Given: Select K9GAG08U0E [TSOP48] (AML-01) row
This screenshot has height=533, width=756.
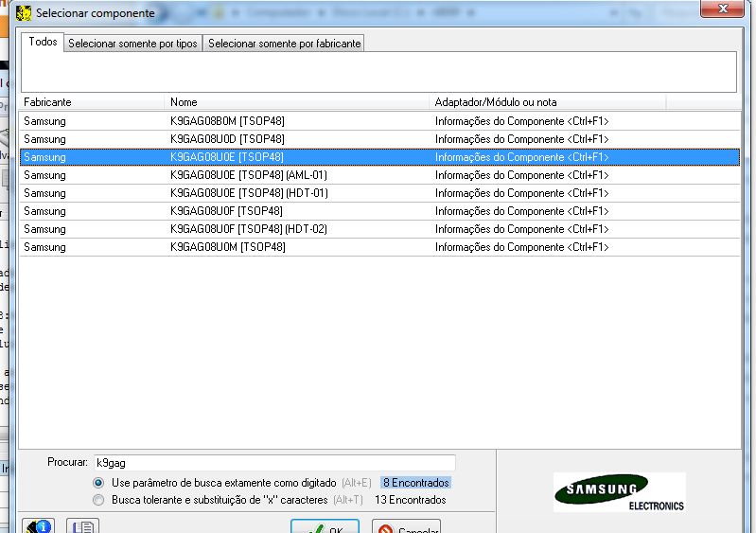Looking at the screenshot, I should coord(248,175).
